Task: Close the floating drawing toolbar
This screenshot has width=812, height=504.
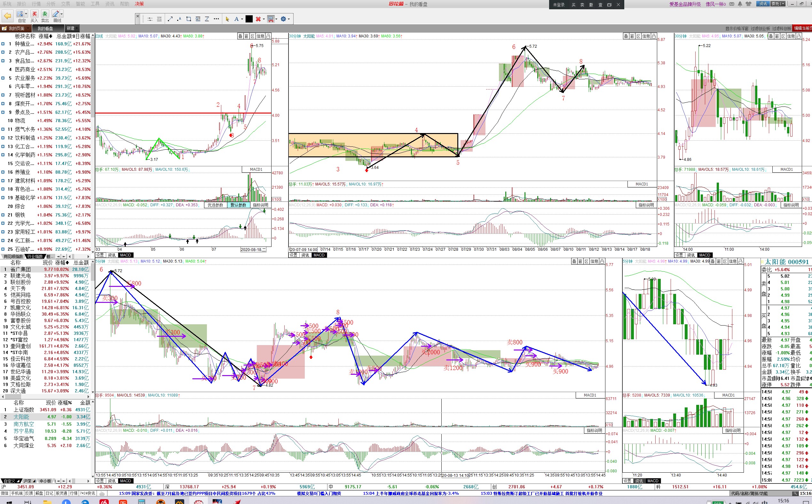Action: coord(138,16)
